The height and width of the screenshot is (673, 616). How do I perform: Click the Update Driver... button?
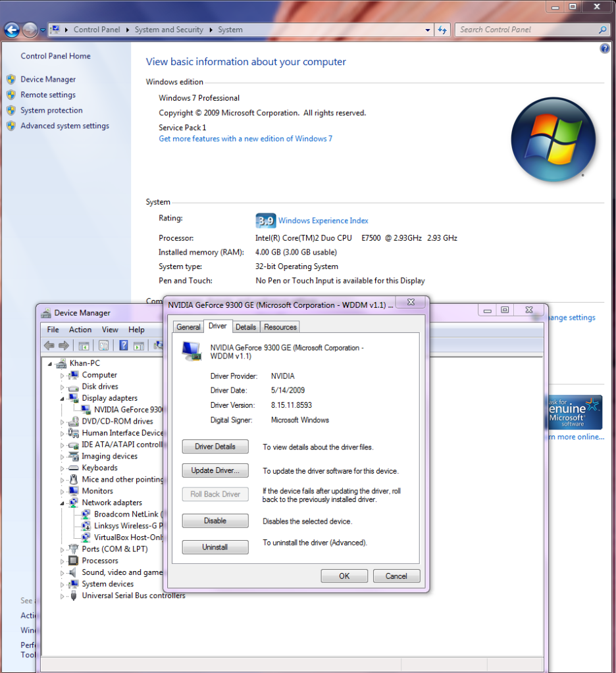coord(215,470)
